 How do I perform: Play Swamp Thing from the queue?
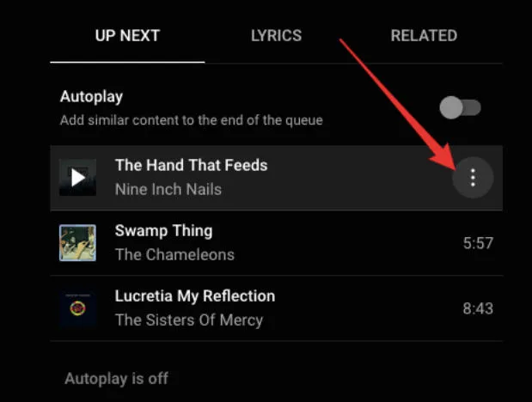[276, 243]
